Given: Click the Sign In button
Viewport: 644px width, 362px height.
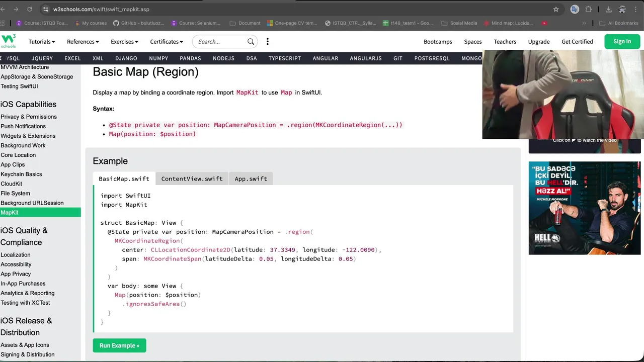Looking at the screenshot, I should (x=622, y=42).
